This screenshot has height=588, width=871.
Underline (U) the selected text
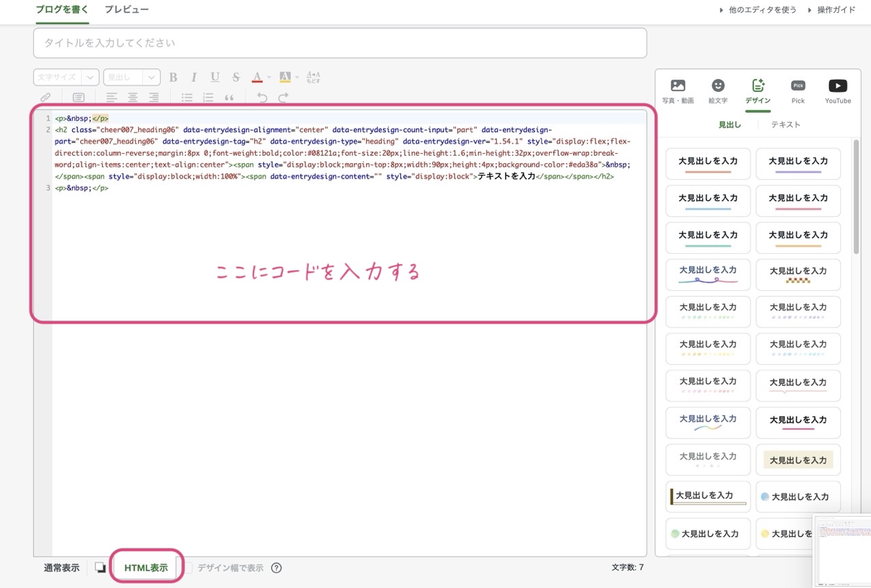[x=215, y=77]
